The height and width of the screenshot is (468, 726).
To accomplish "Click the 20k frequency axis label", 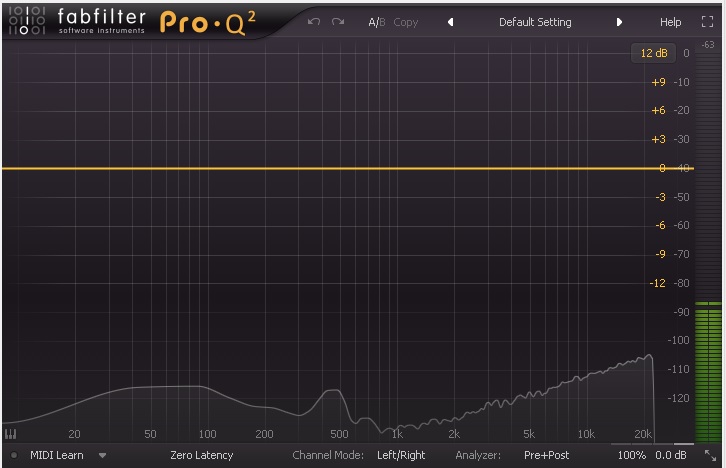I will tap(643, 434).
